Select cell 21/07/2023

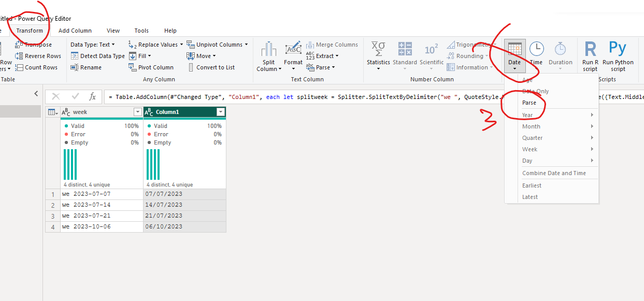[x=184, y=216]
